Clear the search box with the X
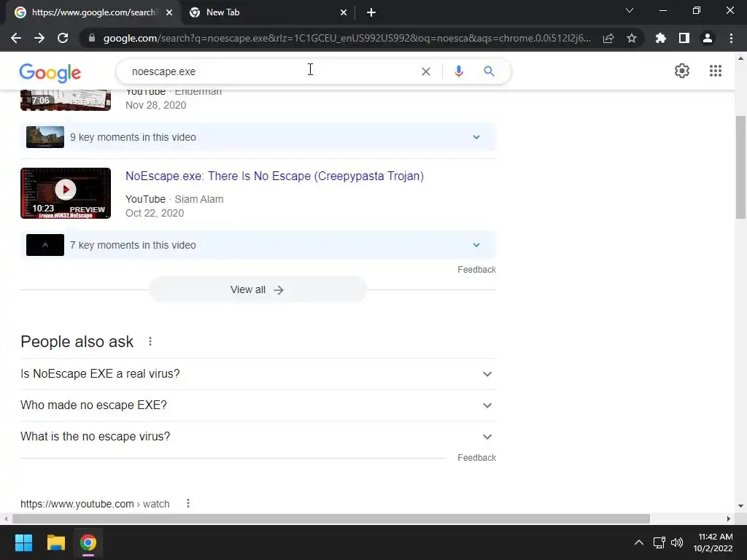The height and width of the screenshot is (560, 747). [426, 71]
